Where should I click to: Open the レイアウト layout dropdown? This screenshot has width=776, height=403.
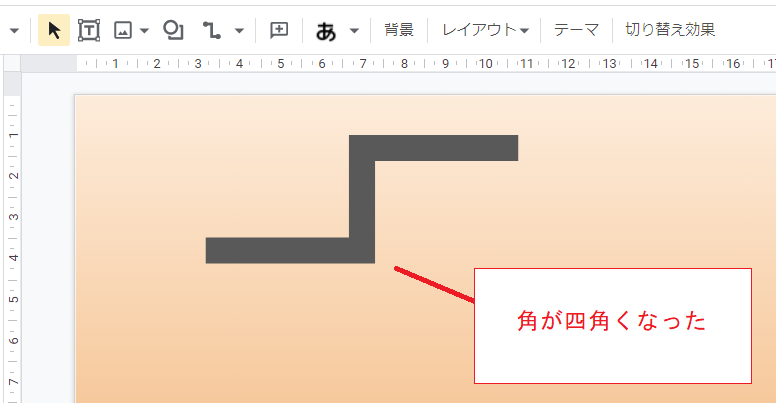tap(485, 30)
